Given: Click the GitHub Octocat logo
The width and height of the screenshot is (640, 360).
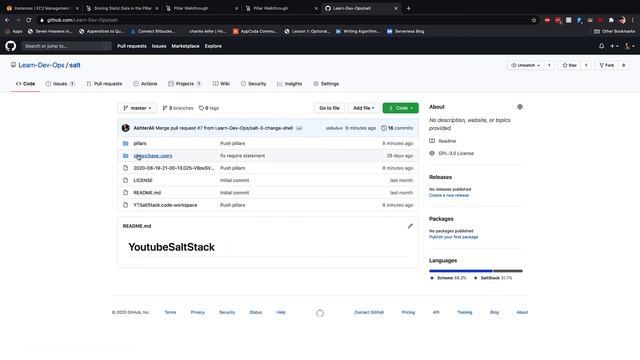Looking at the screenshot, I should tap(11, 46).
